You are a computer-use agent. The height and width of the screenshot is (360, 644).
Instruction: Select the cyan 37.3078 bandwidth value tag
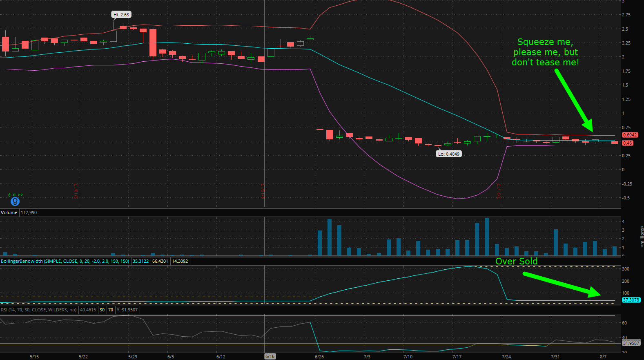point(631,300)
